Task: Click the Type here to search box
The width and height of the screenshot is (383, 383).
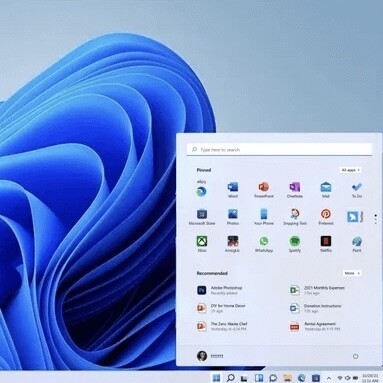Action: tap(279, 150)
